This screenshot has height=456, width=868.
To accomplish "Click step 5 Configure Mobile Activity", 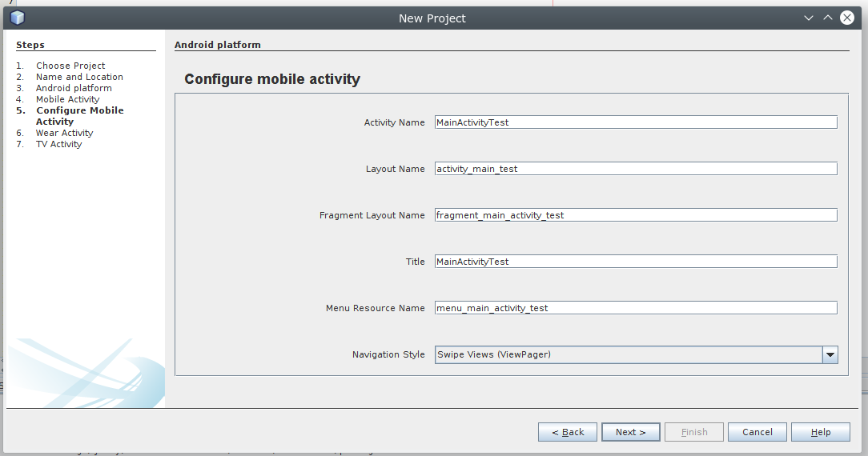I will coord(80,115).
